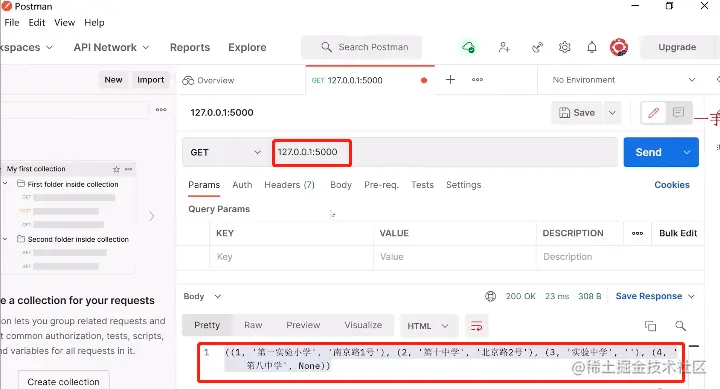Click the Import button
Image resolution: width=720 pixels, height=389 pixels.
(151, 80)
